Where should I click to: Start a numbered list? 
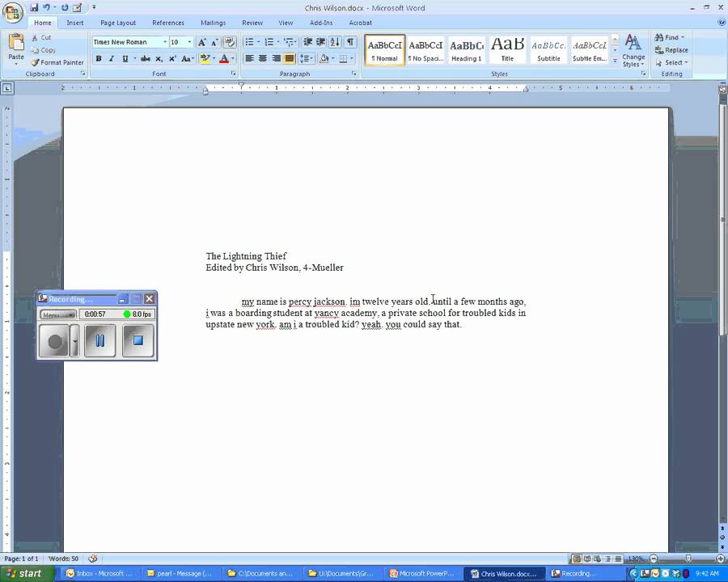pyautogui.click(x=269, y=42)
